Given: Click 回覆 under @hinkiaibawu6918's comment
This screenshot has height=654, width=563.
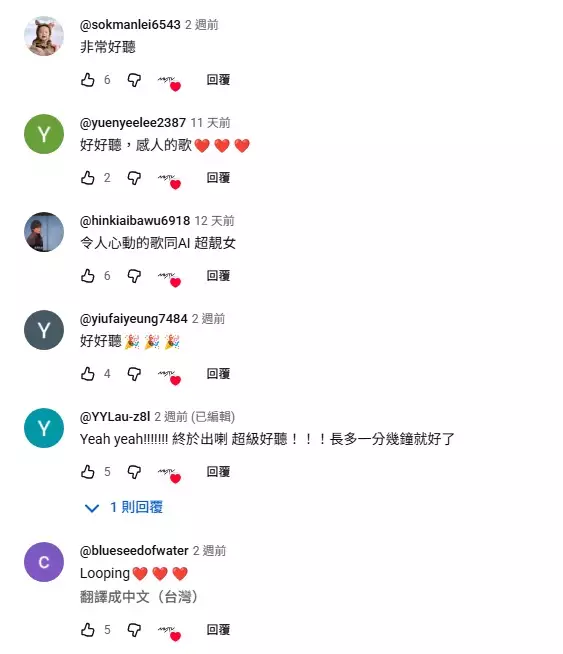Looking at the screenshot, I should point(218,276).
